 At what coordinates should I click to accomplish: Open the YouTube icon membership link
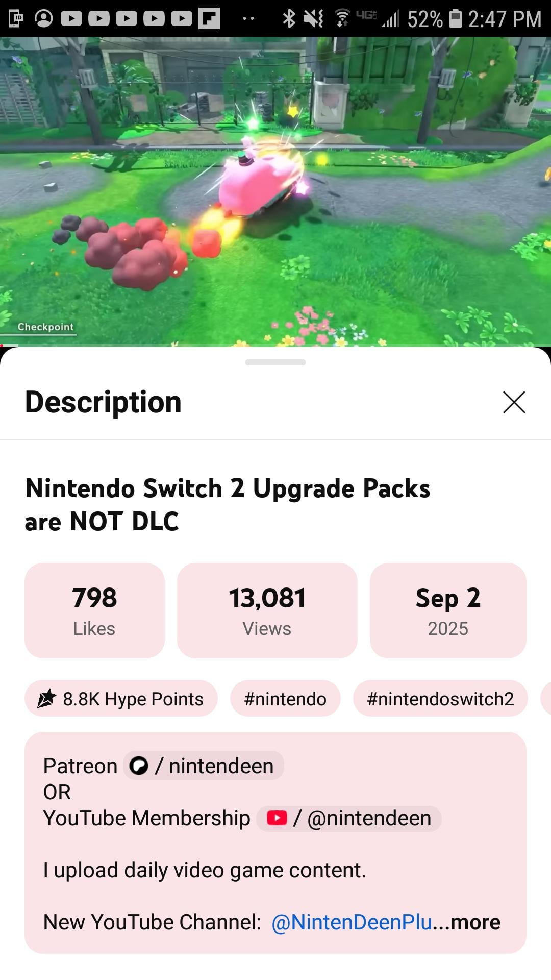point(277,818)
